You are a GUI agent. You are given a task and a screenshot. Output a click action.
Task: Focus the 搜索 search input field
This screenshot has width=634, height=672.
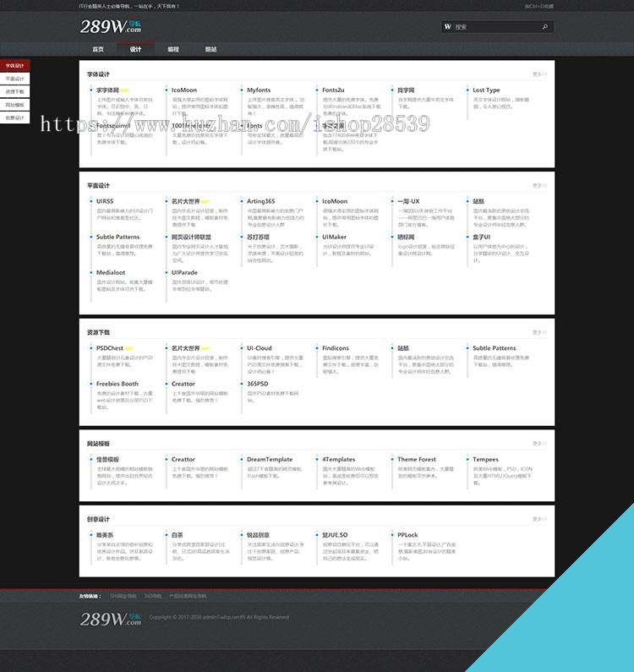tap(496, 26)
